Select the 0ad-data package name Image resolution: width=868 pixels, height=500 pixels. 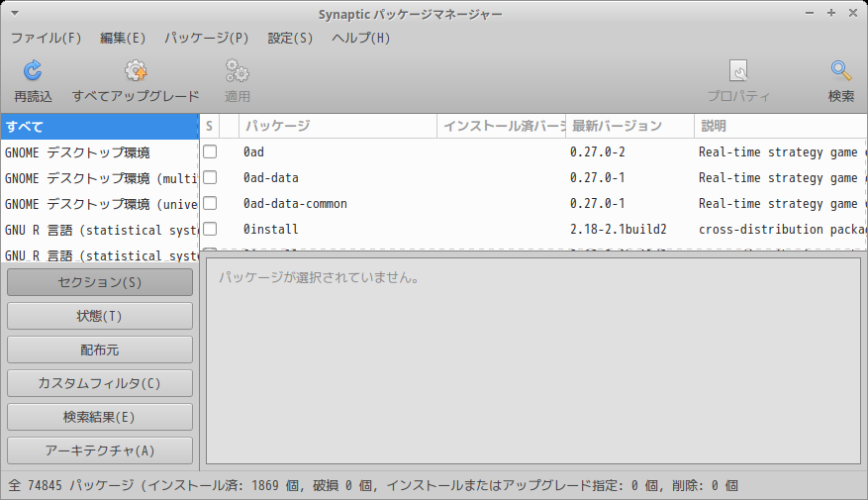coord(271,178)
